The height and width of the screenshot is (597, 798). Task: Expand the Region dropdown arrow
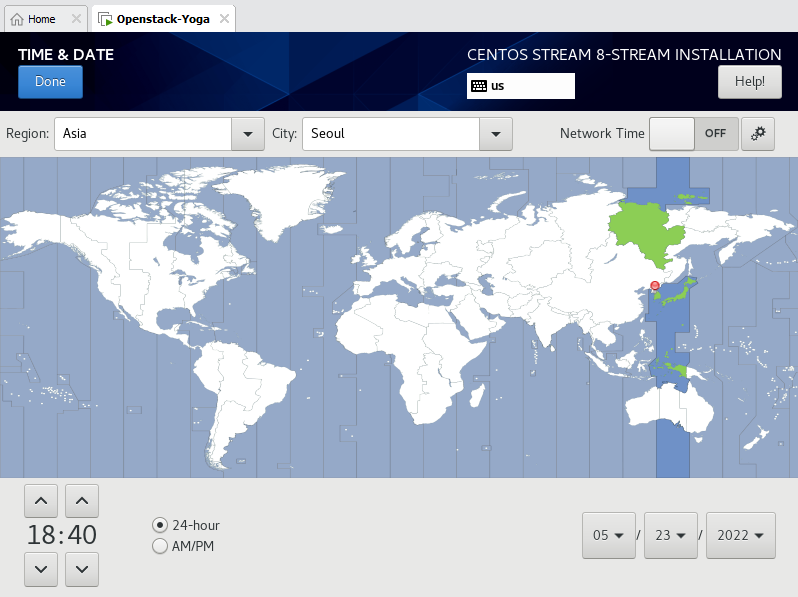(248, 134)
